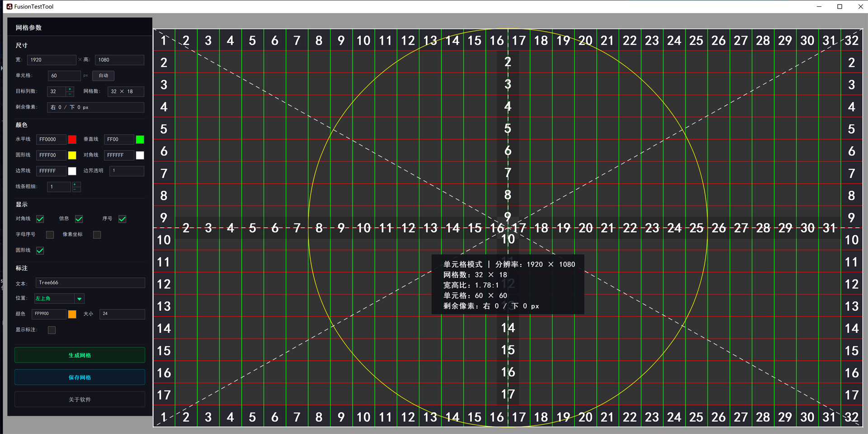The height and width of the screenshot is (434, 868).
Task: Enable the 字母序号 letter numbering checkbox
Action: pos(50,235)
